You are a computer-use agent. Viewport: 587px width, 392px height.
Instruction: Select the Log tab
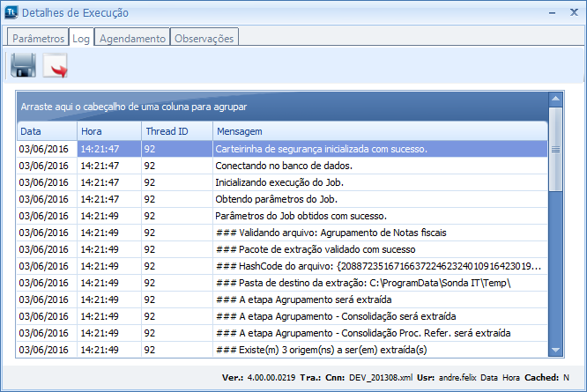pos(81,39)
